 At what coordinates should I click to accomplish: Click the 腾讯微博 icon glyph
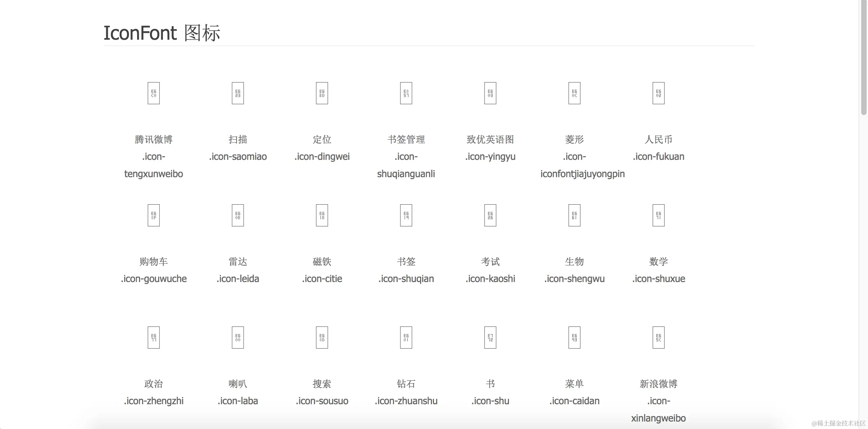[x=153, y=93]
